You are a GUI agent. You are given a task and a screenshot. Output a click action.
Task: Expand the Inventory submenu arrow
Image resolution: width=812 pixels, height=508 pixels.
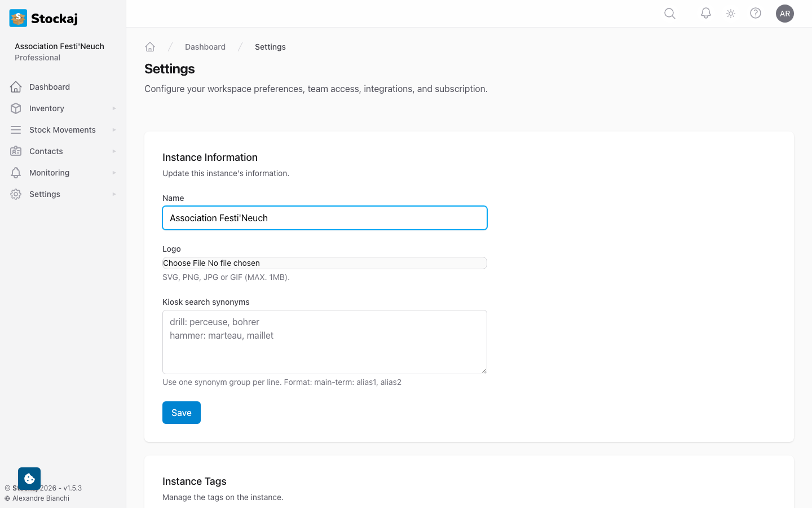coord(114,108)
